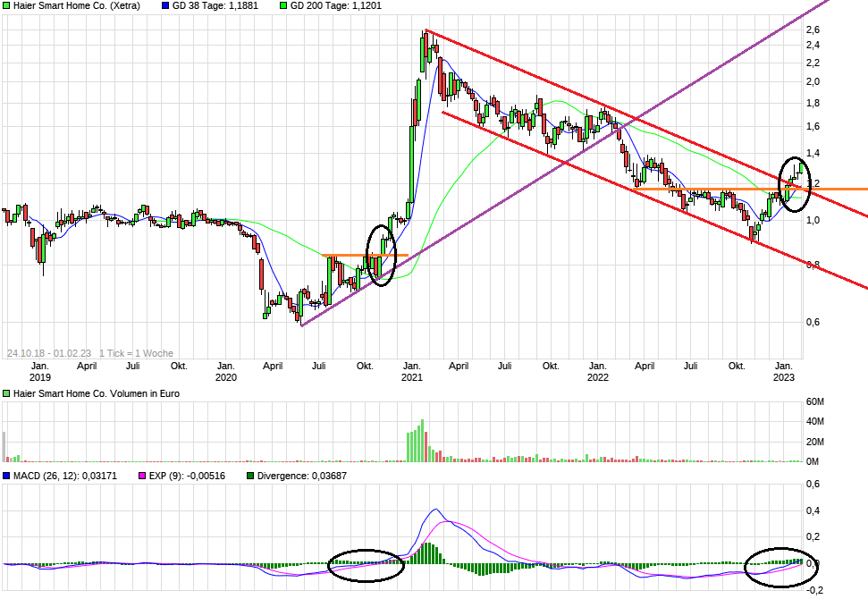The image size is (868, 599).
Task: Click the blue GD 38 Tage legend swatch
Action: coord(165,5)
